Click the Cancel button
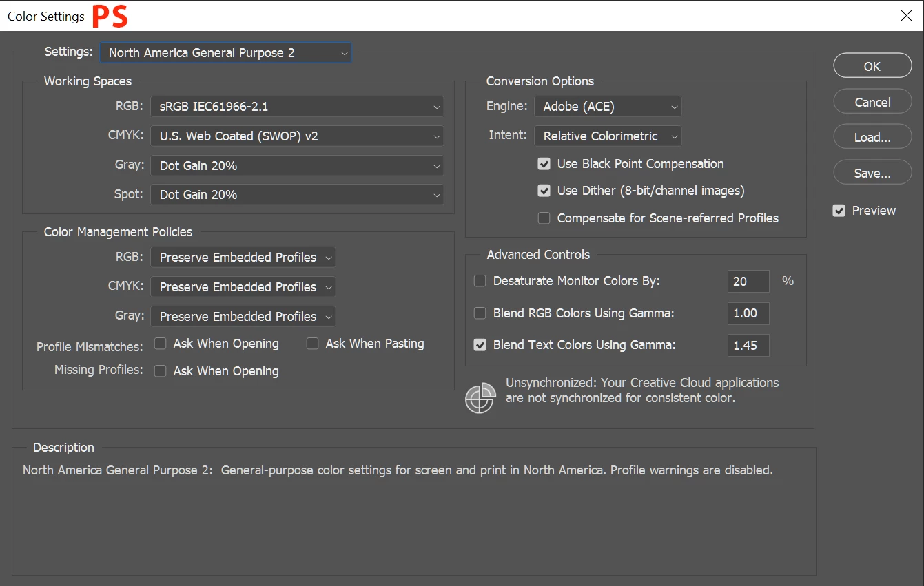The width and height of the screenshot is (924, 586). click(x=872, y=102)
